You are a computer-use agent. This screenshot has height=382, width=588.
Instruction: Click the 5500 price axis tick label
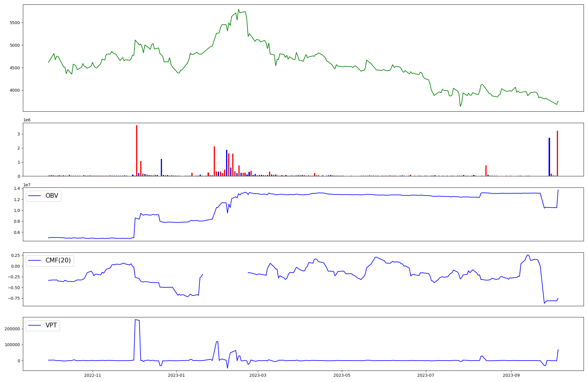[x=15, y=23]
